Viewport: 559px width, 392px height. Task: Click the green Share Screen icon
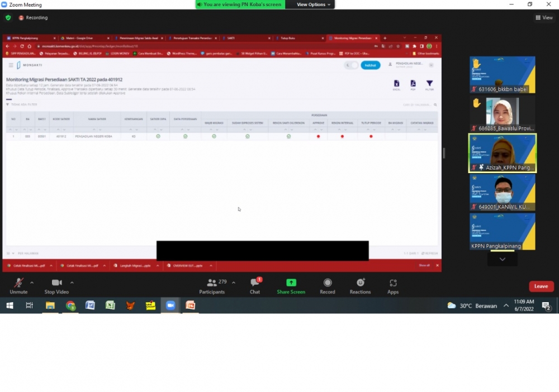coord(291,283)
